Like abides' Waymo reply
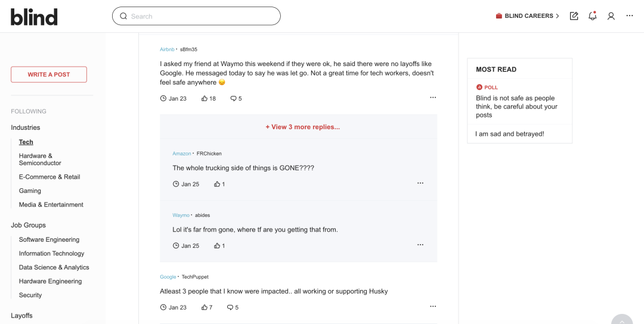644x324 pixels. coord(218,245)
